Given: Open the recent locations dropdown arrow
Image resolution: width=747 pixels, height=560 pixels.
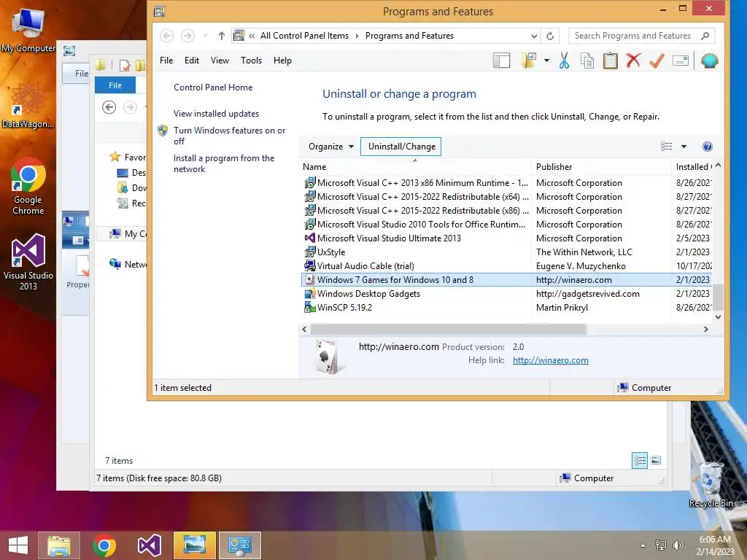Looking at the screenshot, I should click(x=205, y=36).
